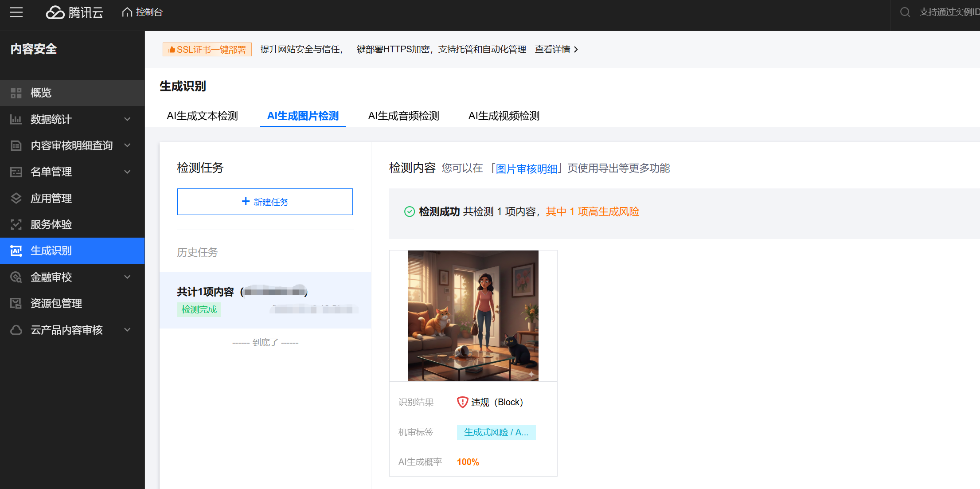Select the completed history task entry
Viewport: 980px width, 489px height.
pos(265,300)
